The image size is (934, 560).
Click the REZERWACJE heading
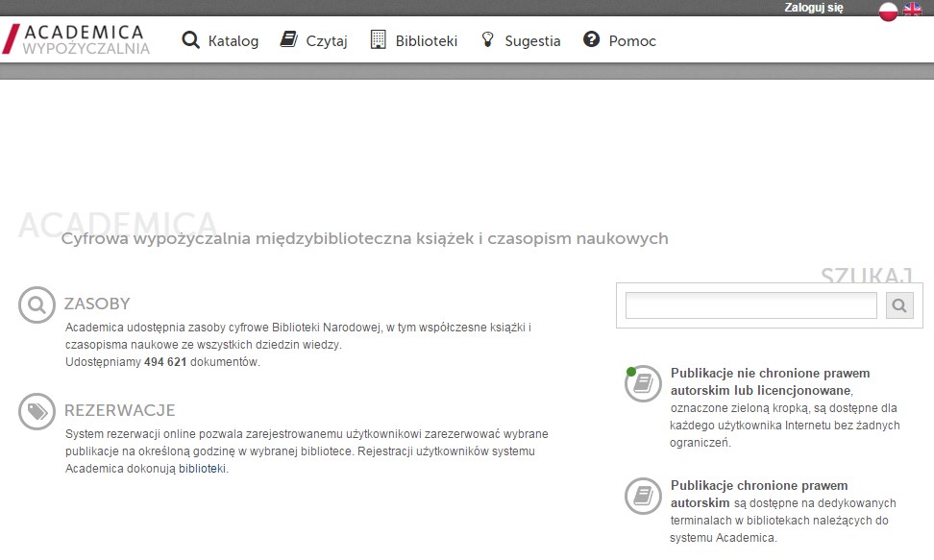[x=120, y=410]
